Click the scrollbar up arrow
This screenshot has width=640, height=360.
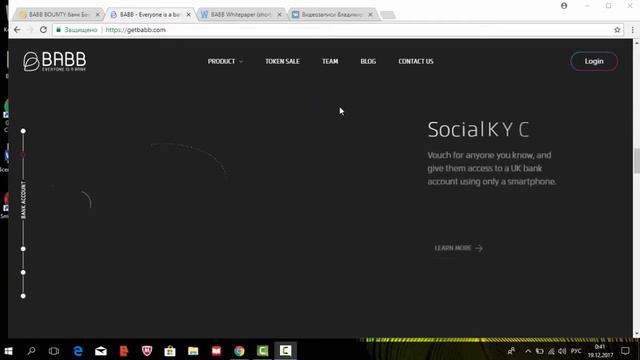636,42
